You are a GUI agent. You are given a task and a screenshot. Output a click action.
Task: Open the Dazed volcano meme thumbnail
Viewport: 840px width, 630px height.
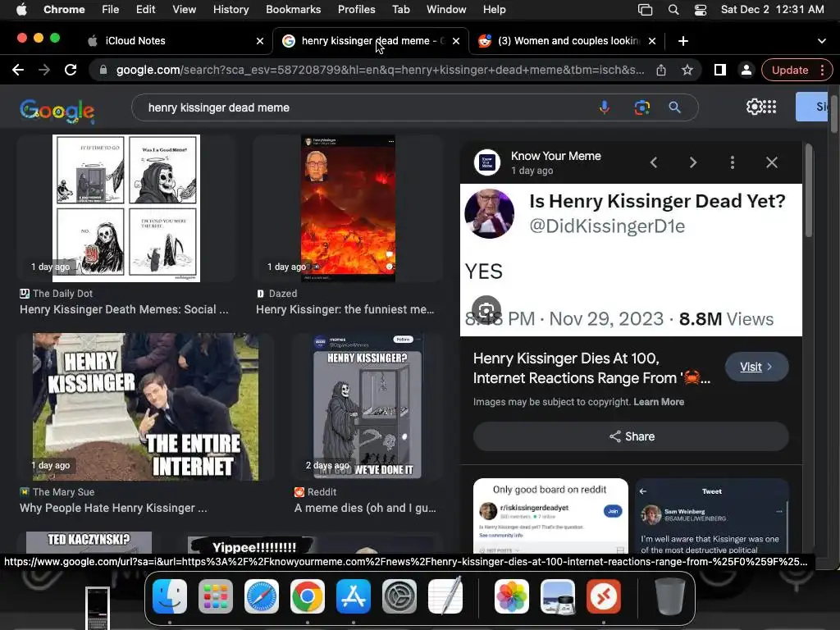[x=348, y=208]
